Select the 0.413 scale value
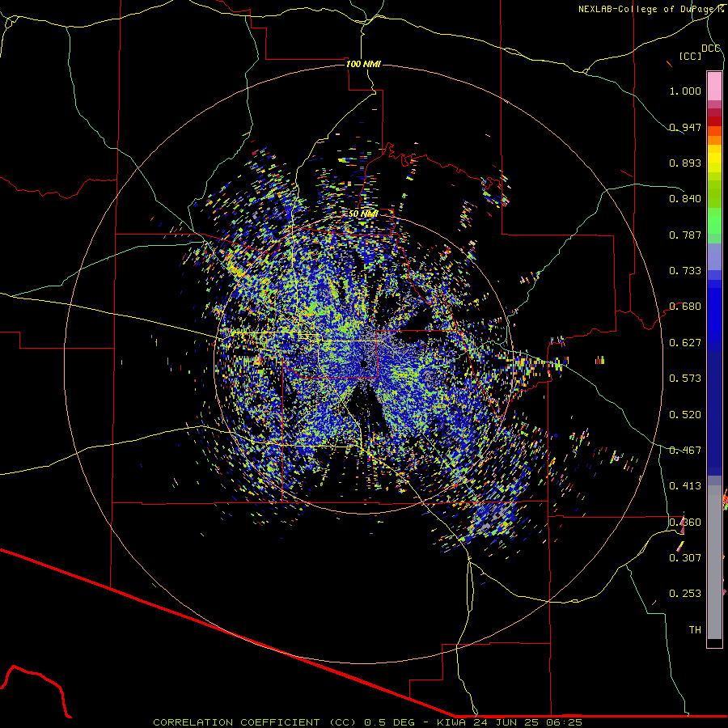728x728 pixels. 685,485
